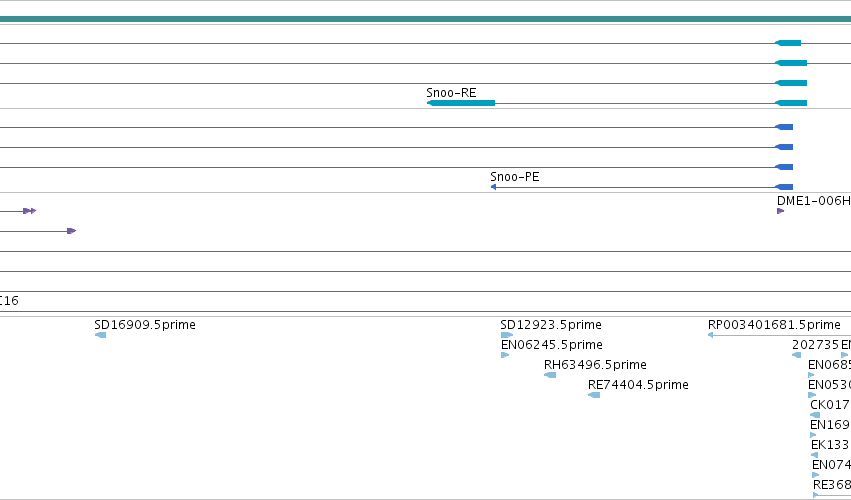The height and width of the screenshot is (500, 851).
Task: Click the Snoo-RE transcript label
Action: [451, 93]
